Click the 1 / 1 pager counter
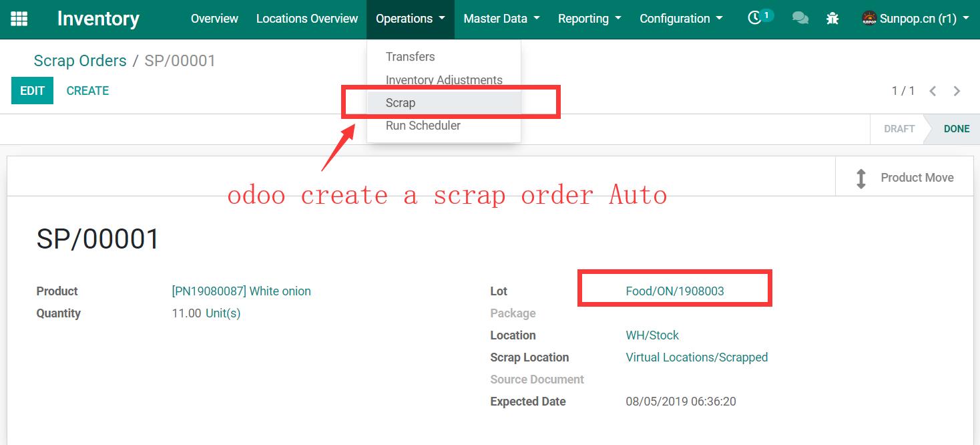980x445 pixels. [903, 91]
